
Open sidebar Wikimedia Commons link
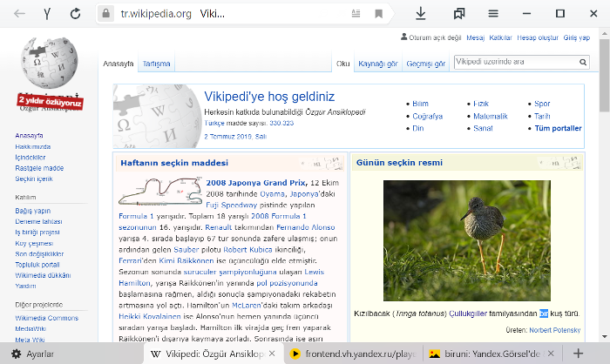47,318
